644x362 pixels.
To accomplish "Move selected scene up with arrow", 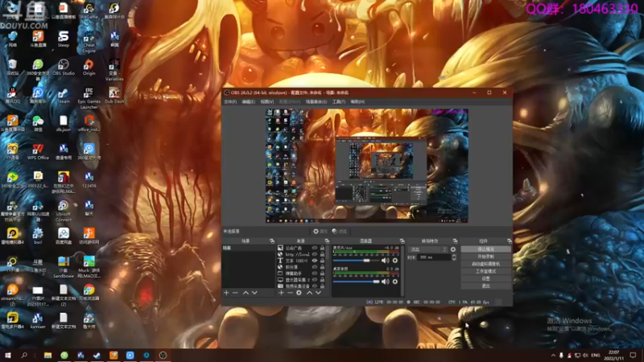I will tap(246, 293).
